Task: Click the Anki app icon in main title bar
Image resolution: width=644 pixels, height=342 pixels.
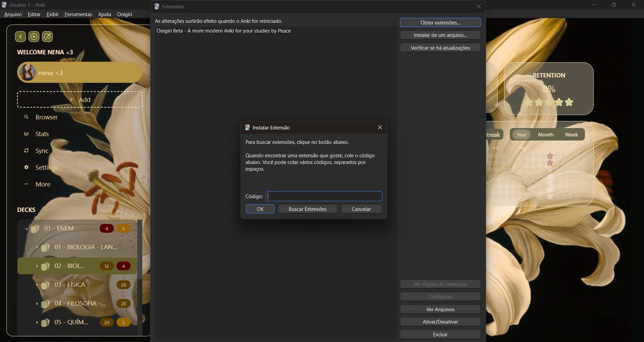Action: tap(4, 5)
